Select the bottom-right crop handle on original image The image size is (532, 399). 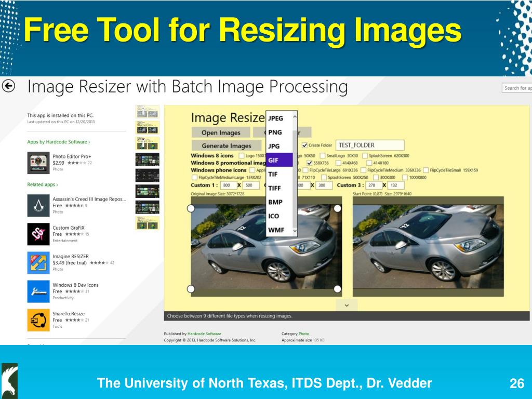pos(337,289)
